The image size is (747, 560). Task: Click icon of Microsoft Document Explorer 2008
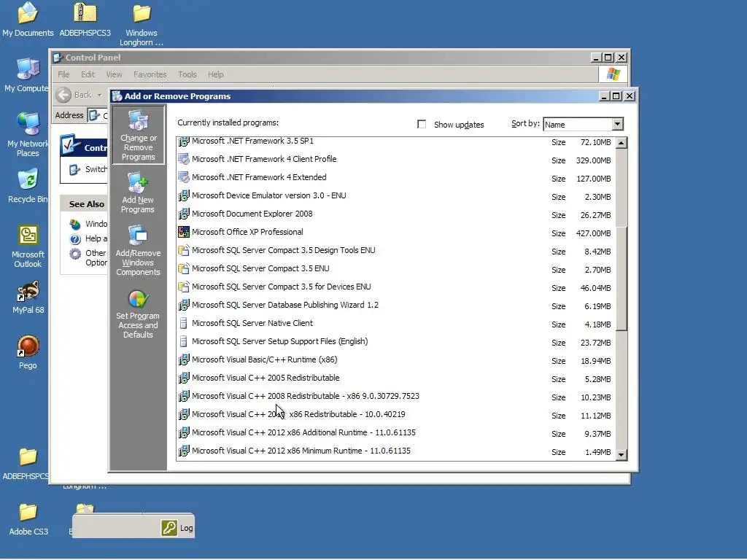[x=183, y=214]
